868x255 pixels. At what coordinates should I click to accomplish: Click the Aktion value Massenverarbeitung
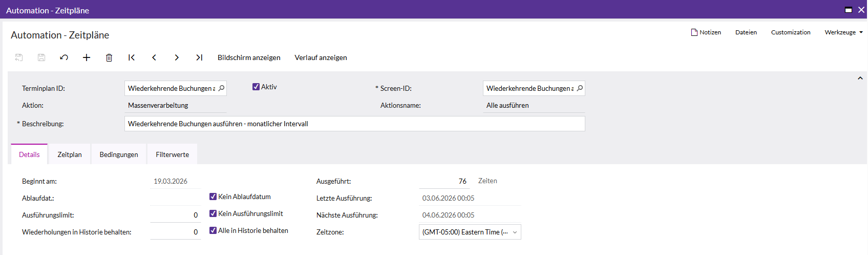point(158,105)
